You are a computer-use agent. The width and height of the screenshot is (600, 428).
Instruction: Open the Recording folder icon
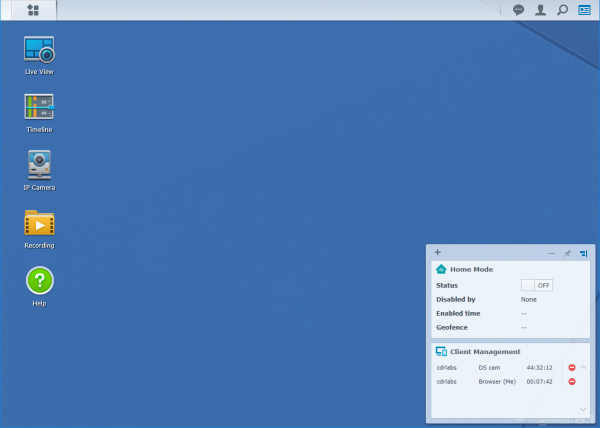(x=39, y=223)
